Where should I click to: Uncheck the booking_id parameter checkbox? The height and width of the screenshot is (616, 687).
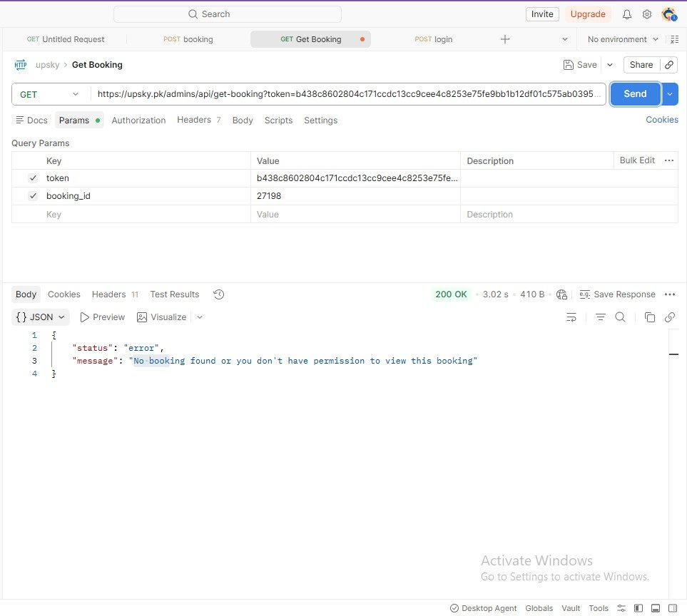click(33, 195)
